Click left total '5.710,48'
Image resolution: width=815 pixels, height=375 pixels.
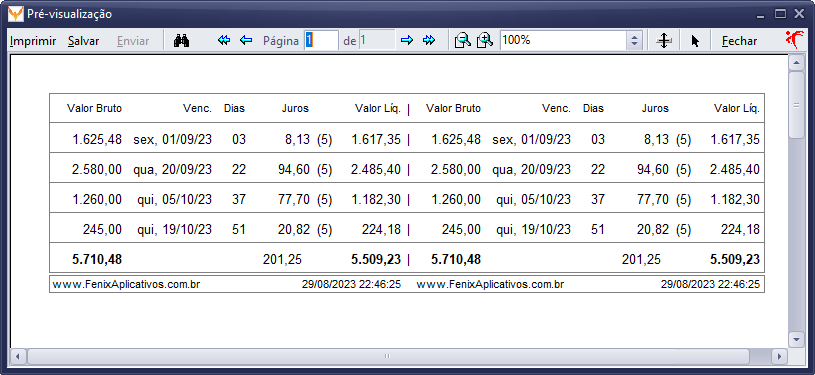(x=97, y=260)
